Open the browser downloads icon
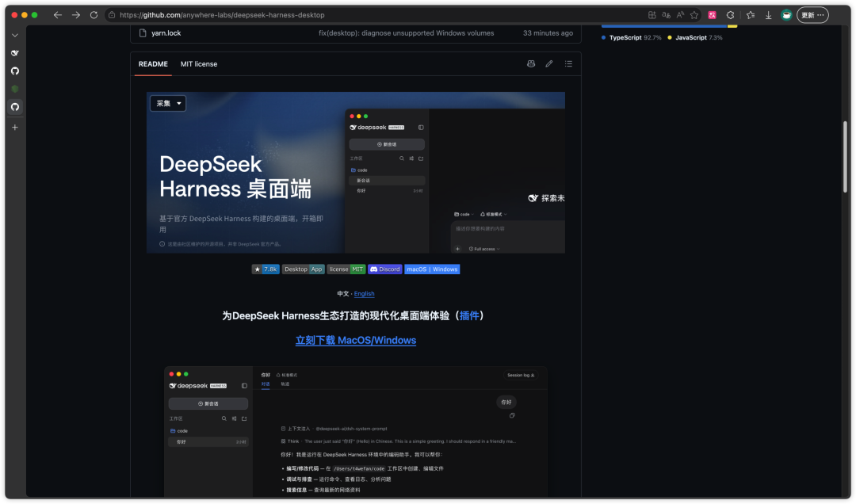This screenshot has width=856, height=504. coord(768,15)
